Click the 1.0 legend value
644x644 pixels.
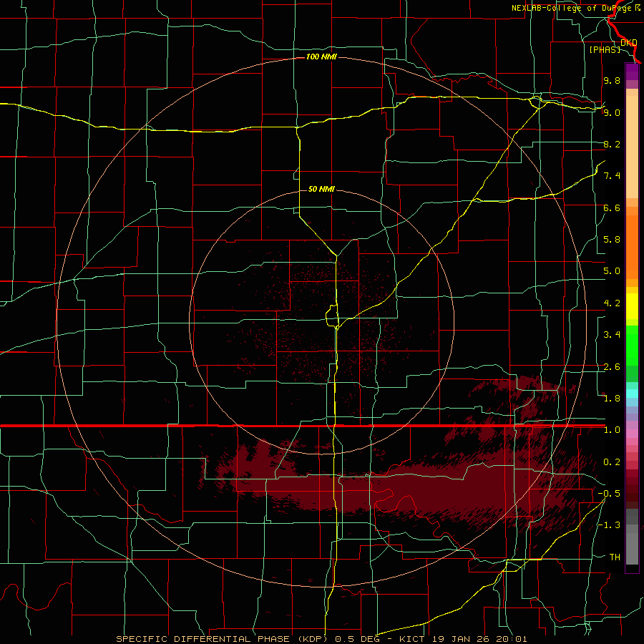(x=612, y=430)
